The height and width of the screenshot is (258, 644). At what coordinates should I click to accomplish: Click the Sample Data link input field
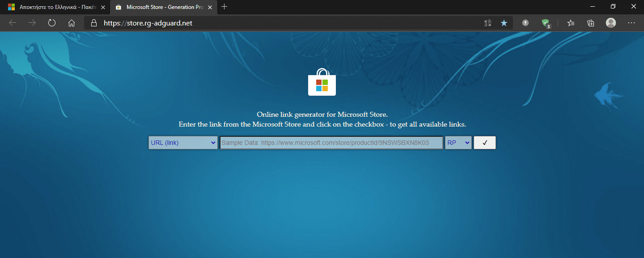click(331, 143)
